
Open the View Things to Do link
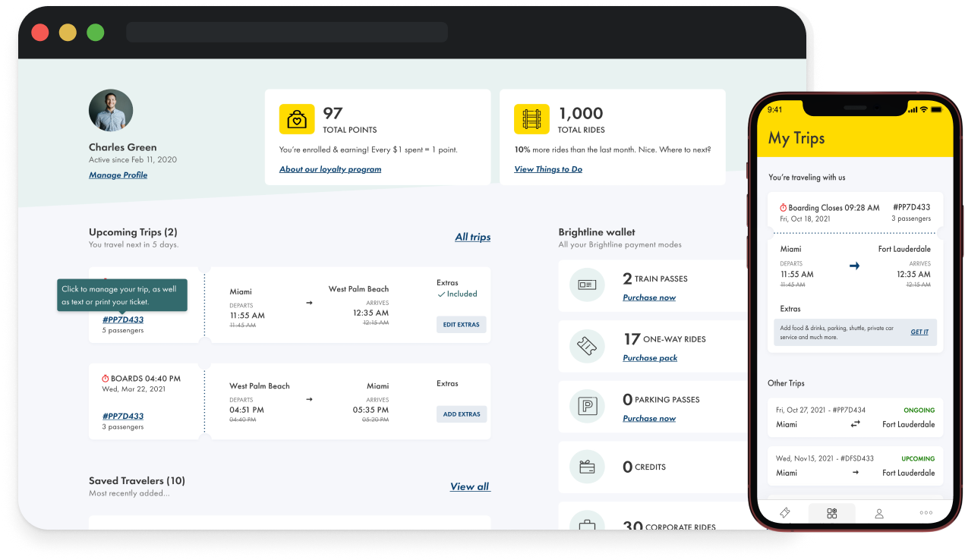(548, 169)
